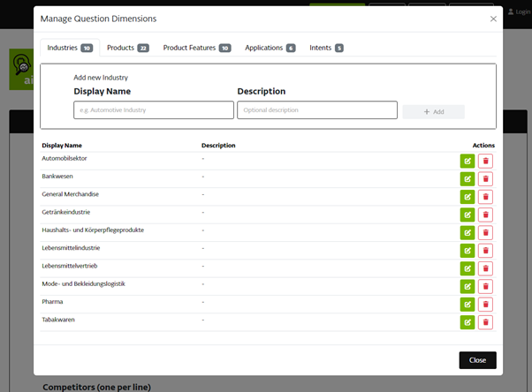Delete the Tabakwaren industry entry
The width and height of the screenshot is (532, 392).
[485, 322]
